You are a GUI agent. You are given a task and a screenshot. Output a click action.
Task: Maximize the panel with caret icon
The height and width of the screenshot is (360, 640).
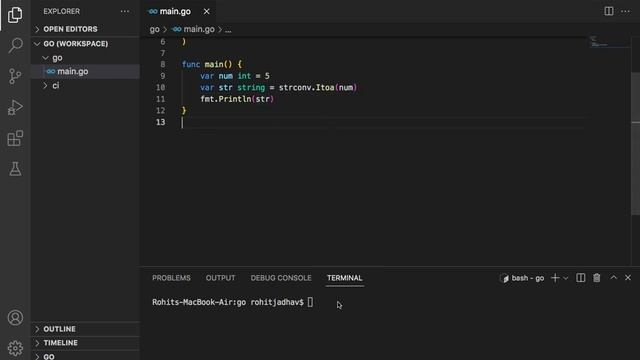[x=613, y=278]
